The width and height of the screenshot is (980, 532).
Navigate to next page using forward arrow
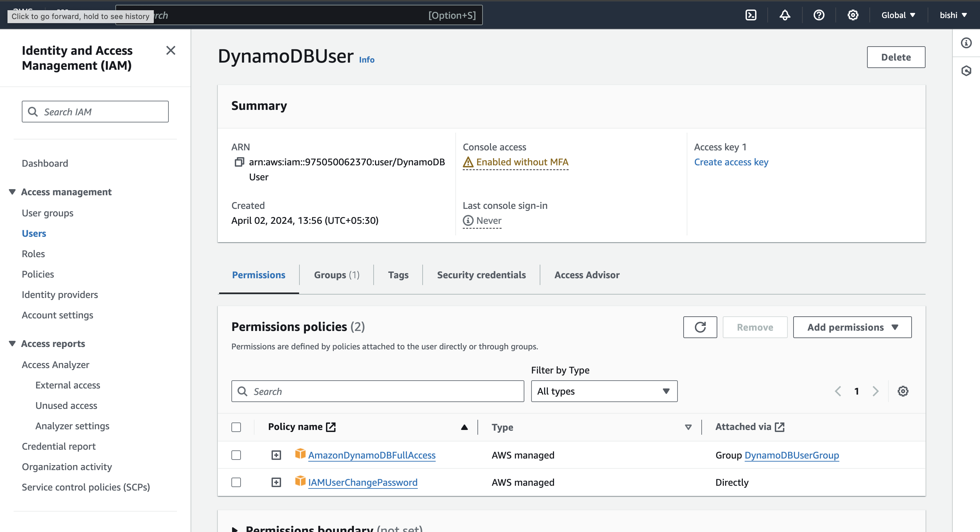(876, 392)
